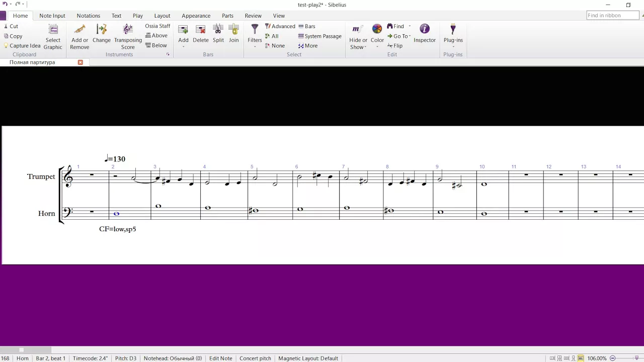Open the Notations ribbon tab

tap(89, 16)
